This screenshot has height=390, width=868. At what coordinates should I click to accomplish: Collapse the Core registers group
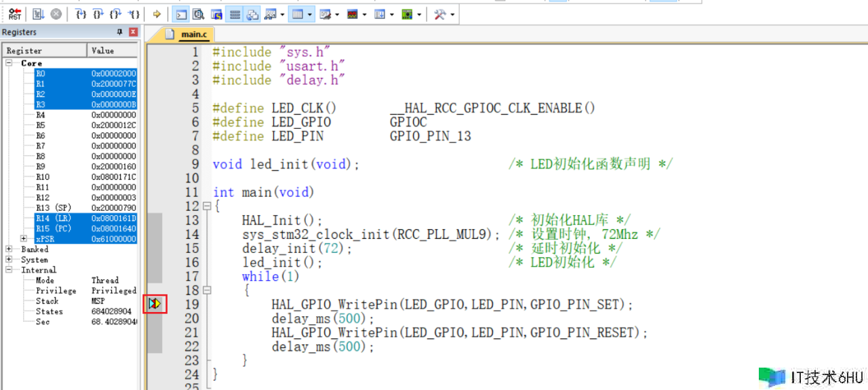point(9,63)
